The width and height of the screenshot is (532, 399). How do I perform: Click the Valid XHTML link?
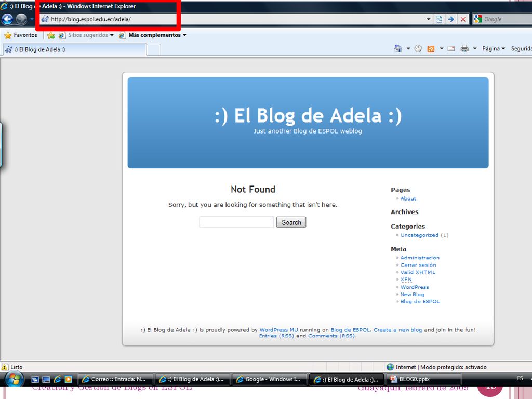[x=418, y=272]
